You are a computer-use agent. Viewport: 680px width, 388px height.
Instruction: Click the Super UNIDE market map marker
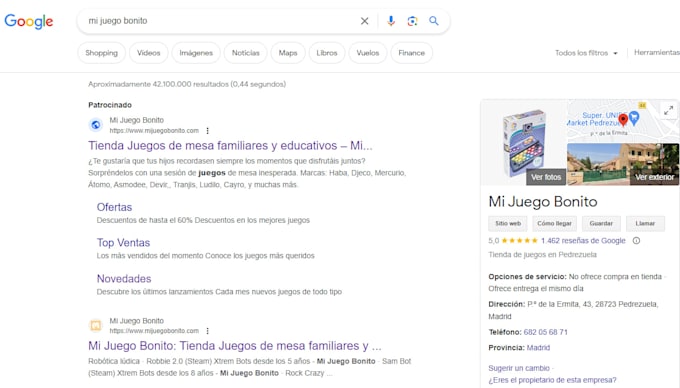[x=634, y=117]
